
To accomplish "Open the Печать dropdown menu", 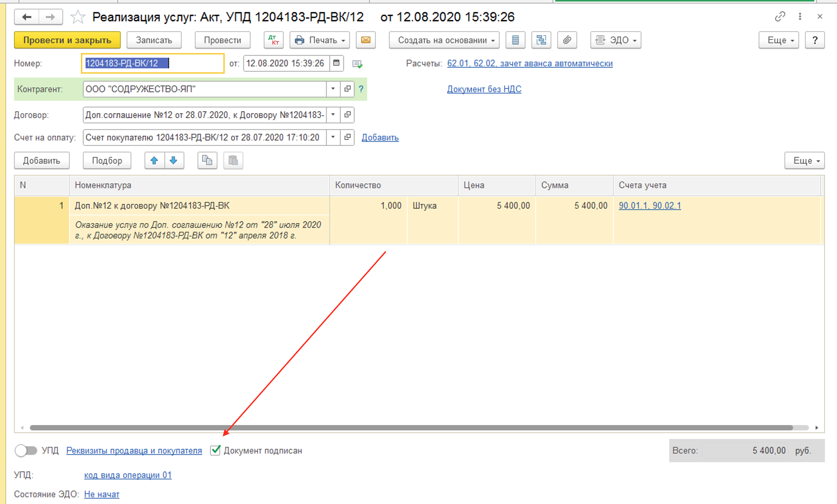I will [320, 40].
